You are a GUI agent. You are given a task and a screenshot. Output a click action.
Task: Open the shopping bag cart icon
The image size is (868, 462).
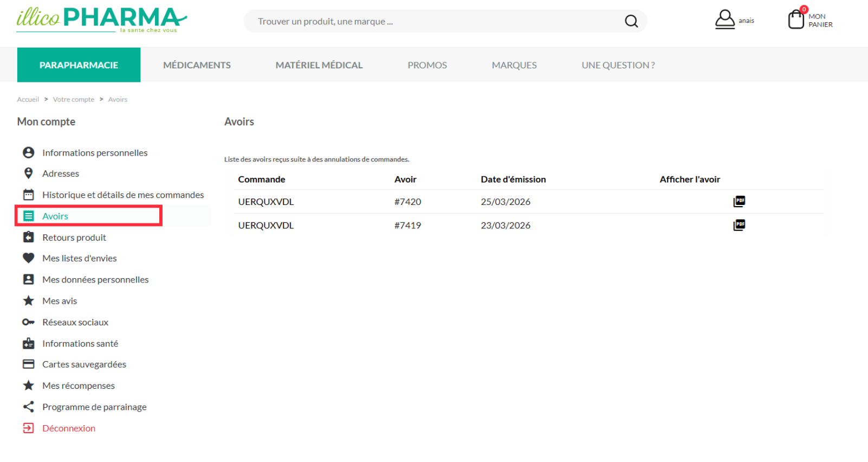[796, 19]
